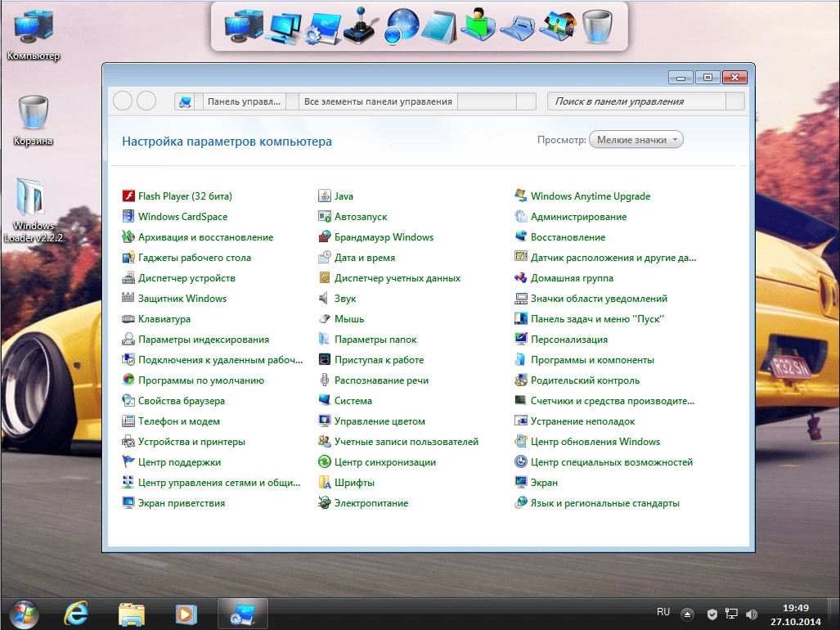Launch Internet Explorer from taskbar

click(x=76, y=614)
